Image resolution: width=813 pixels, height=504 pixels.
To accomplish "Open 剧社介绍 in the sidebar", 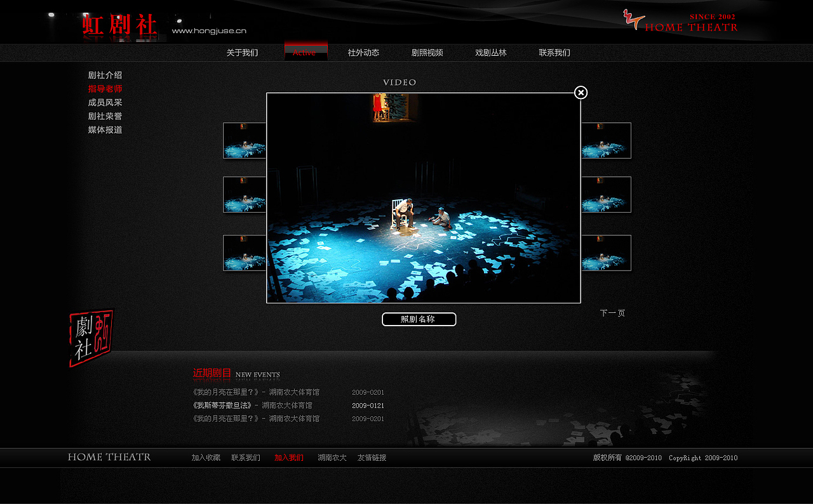I will pos(105,75).
